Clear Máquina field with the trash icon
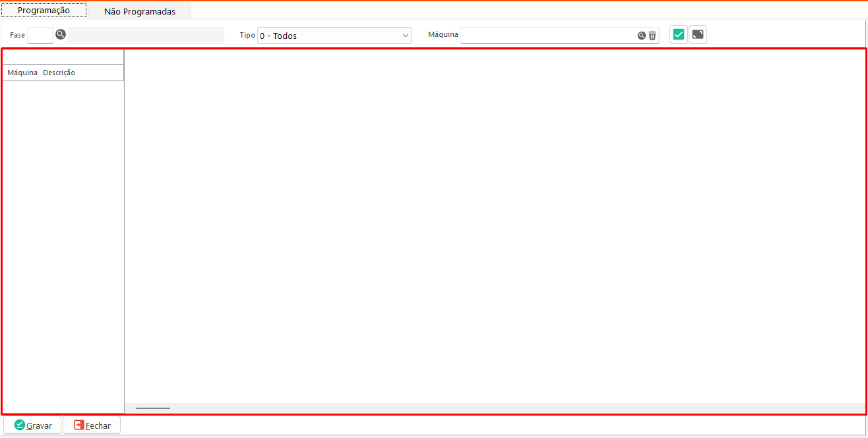868x438 pixels. (652, 36)
